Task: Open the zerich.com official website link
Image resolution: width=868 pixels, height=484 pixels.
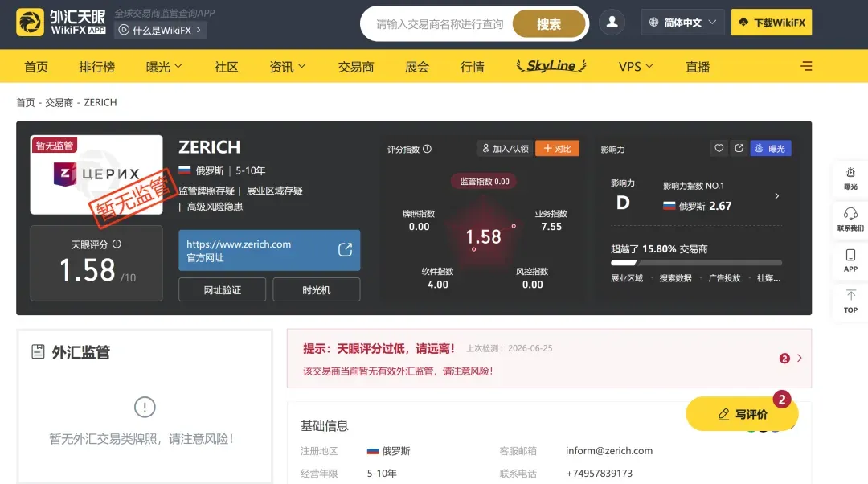Action: [269, 250]
